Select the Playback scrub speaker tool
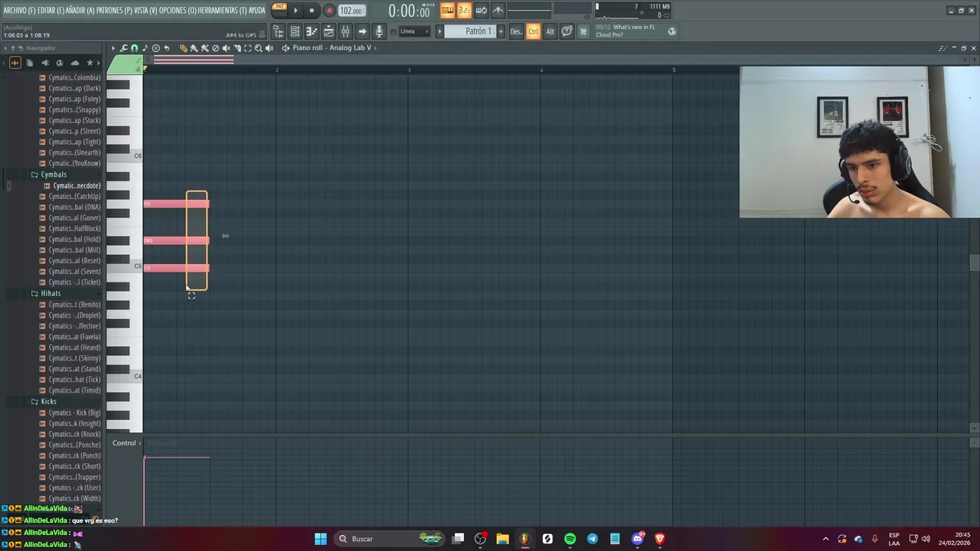The height and width of the screenshot is (551, 980). [269, 48]
